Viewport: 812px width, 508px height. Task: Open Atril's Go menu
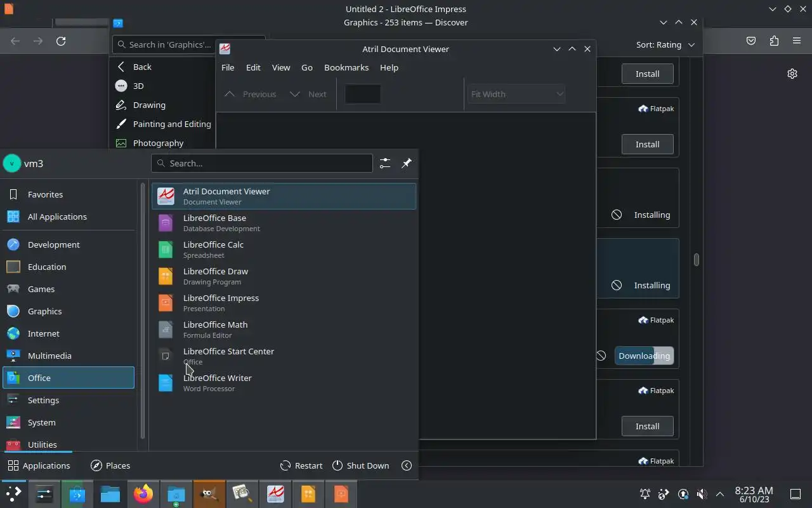click(307, 67)
